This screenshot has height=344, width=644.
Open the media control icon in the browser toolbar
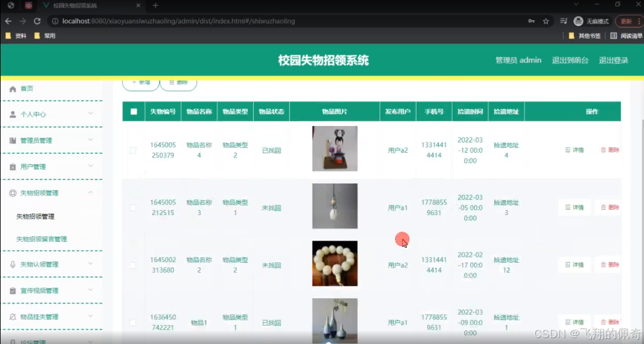563,21
